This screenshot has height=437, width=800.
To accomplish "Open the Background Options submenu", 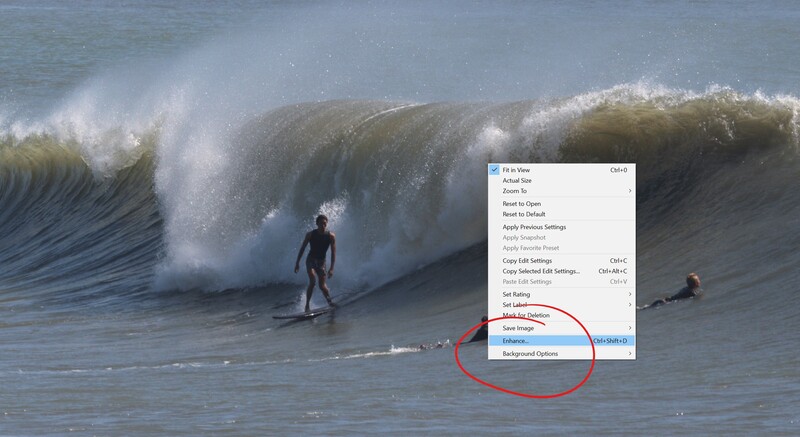I will [x=562, y=353].
